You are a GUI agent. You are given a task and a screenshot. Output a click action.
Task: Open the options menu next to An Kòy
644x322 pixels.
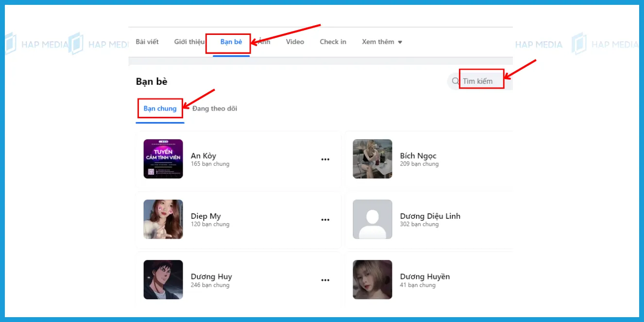coord(325,159)
